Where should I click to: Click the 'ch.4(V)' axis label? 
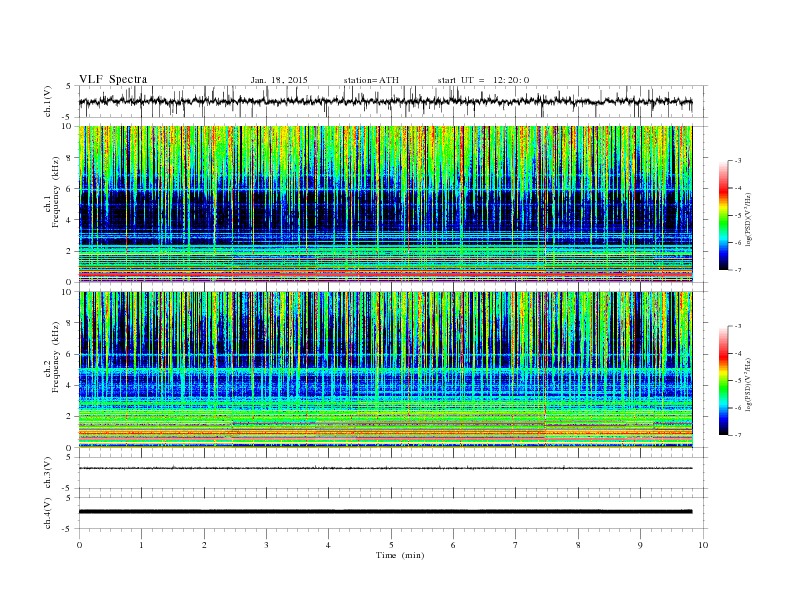click(48, 513)
